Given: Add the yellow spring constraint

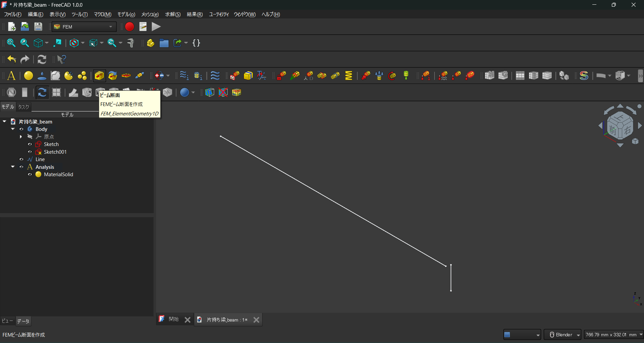Looking at the screenshot, I should (349, 76).
